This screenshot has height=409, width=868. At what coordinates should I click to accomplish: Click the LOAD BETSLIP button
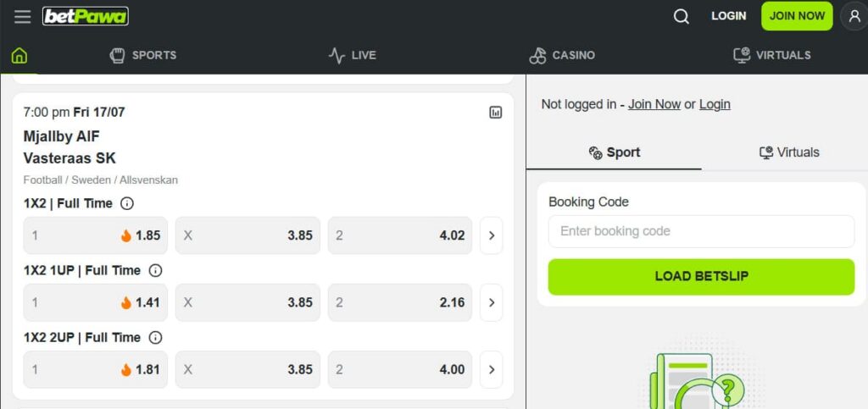(x=701, y=276)
